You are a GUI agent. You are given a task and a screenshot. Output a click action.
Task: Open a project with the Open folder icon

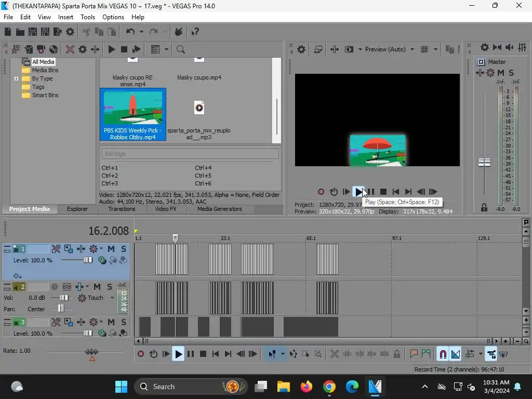tap(20, 32)
